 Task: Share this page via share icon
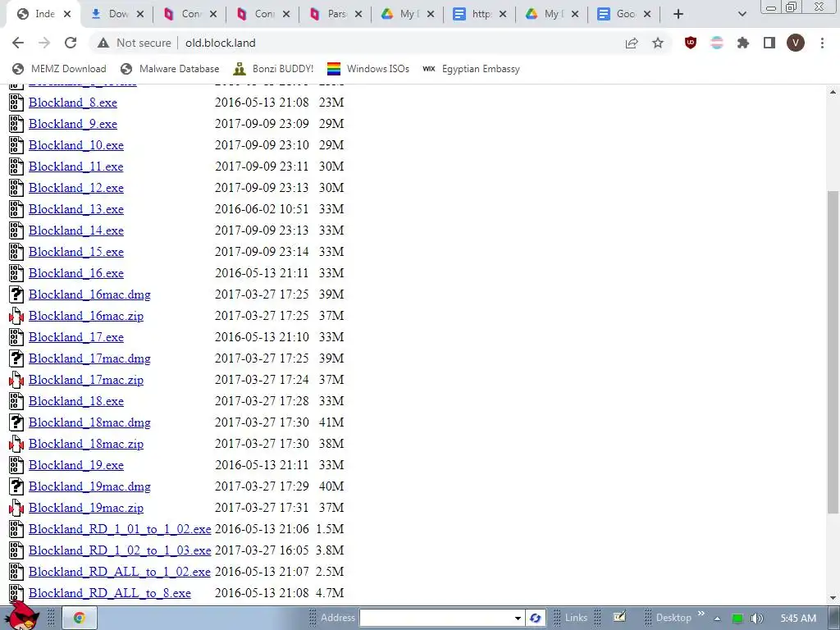tap(632, 43)
